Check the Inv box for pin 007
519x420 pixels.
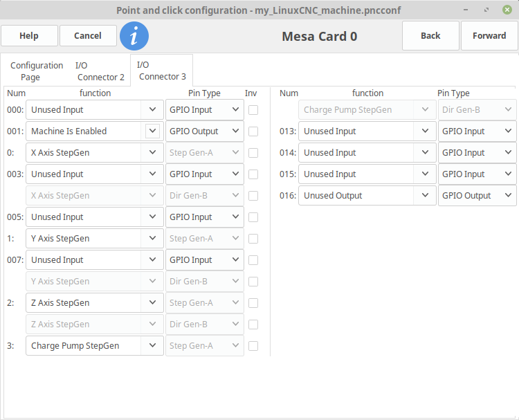click(x=253, y=260)
